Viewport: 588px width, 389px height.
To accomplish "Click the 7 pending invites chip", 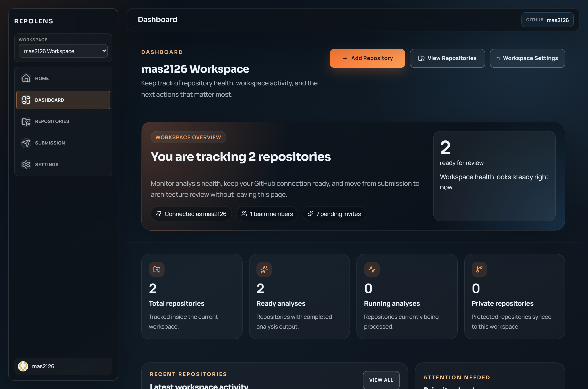I will (334, 214).
